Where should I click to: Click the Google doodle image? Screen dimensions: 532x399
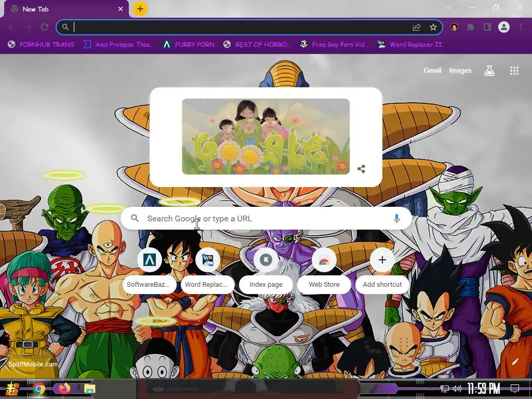click(x=265, y=137)
